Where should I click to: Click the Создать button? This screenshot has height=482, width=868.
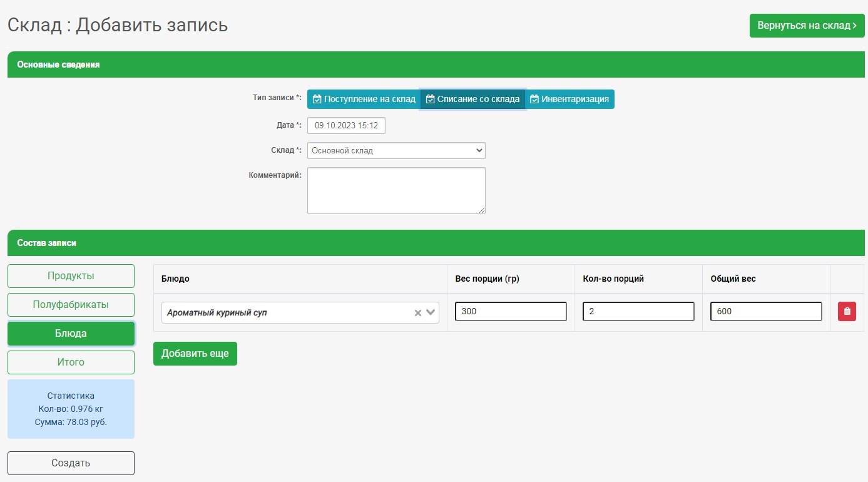[x=71, y=463]
